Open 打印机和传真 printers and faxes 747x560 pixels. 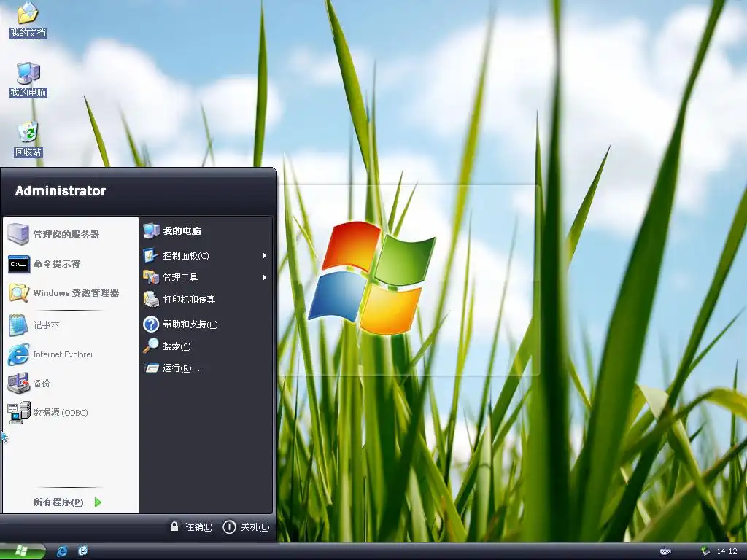206,300
